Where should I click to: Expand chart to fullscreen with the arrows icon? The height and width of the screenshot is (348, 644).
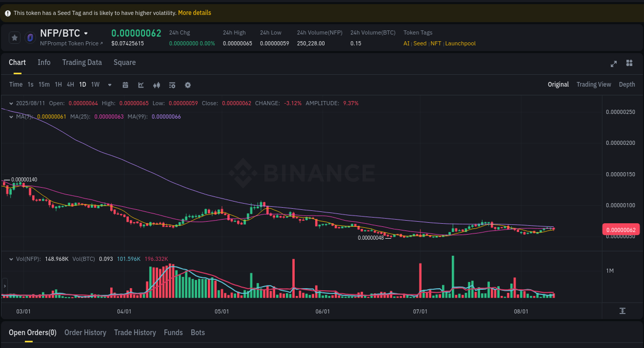point(614,64)
